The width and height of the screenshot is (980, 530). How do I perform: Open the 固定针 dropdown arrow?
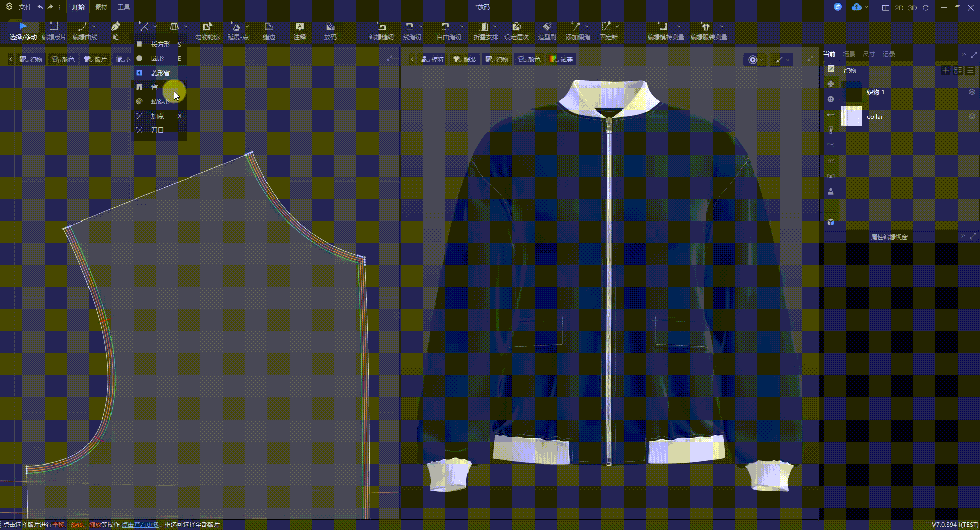click(617, 26)
